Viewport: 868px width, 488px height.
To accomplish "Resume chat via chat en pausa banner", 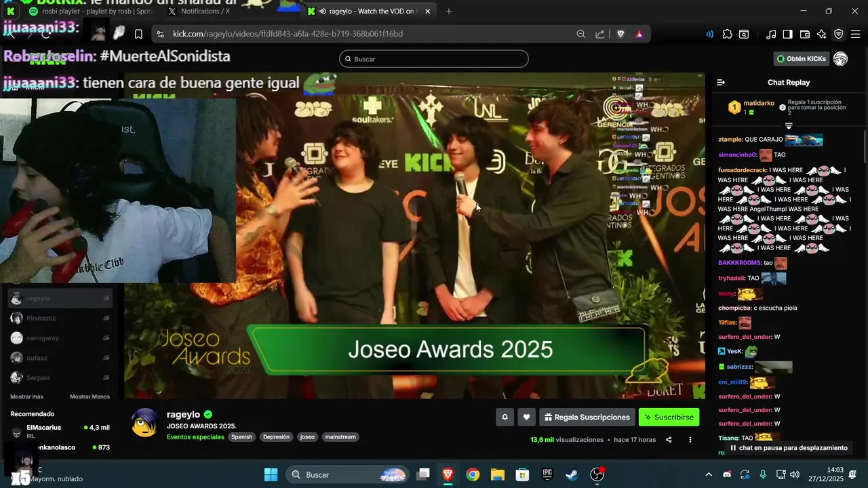I will 789,448.
